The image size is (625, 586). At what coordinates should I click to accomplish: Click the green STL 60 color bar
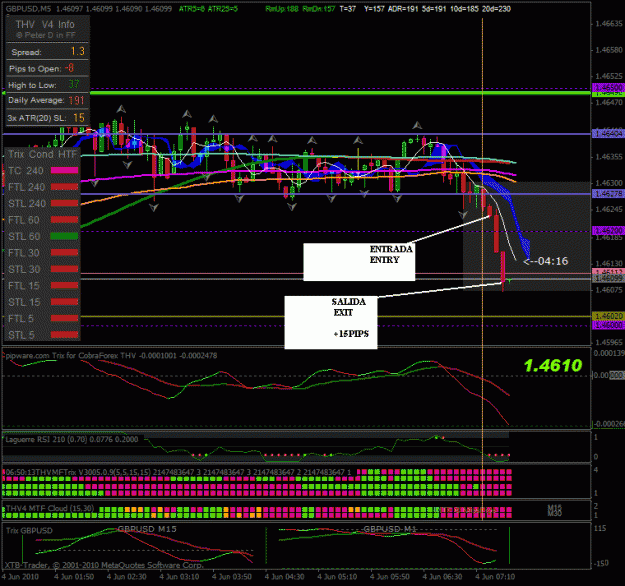pos(64,236)
